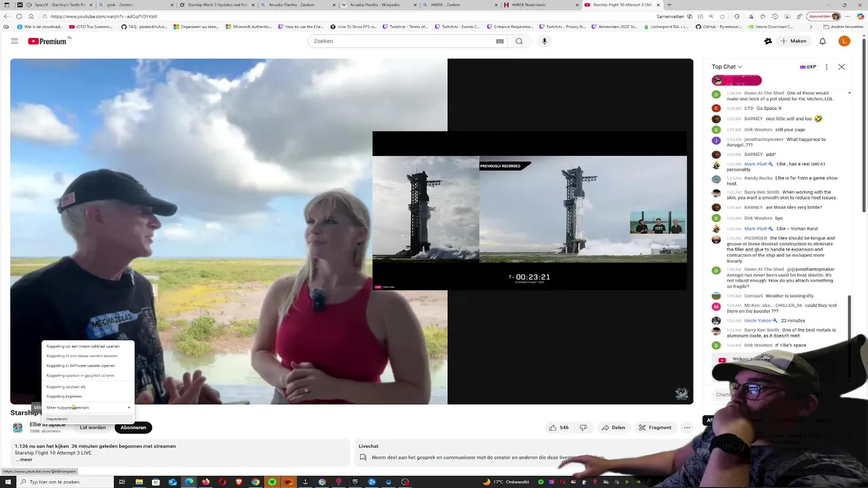The image size is (868, 488).
Task: Click the Maken create button
Action: point(793,41)
